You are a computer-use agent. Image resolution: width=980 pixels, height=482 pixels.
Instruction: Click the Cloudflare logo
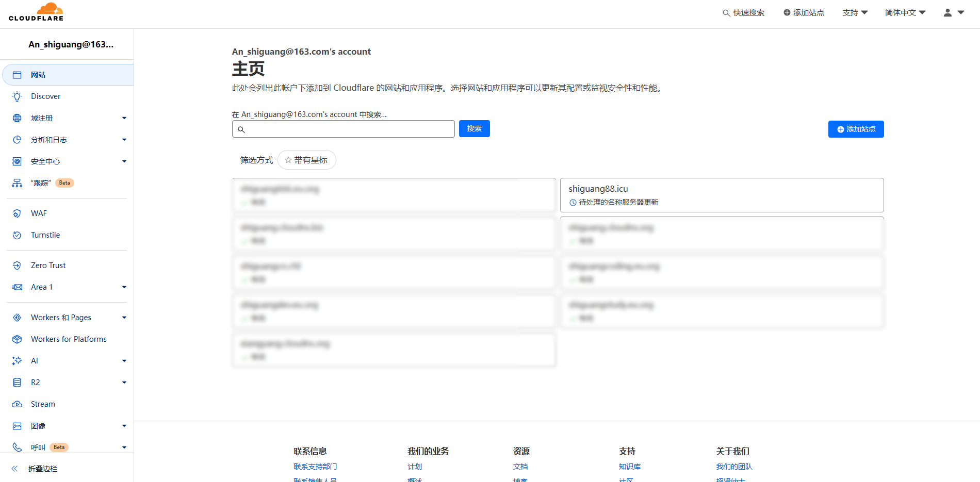(x=36, y=12)
